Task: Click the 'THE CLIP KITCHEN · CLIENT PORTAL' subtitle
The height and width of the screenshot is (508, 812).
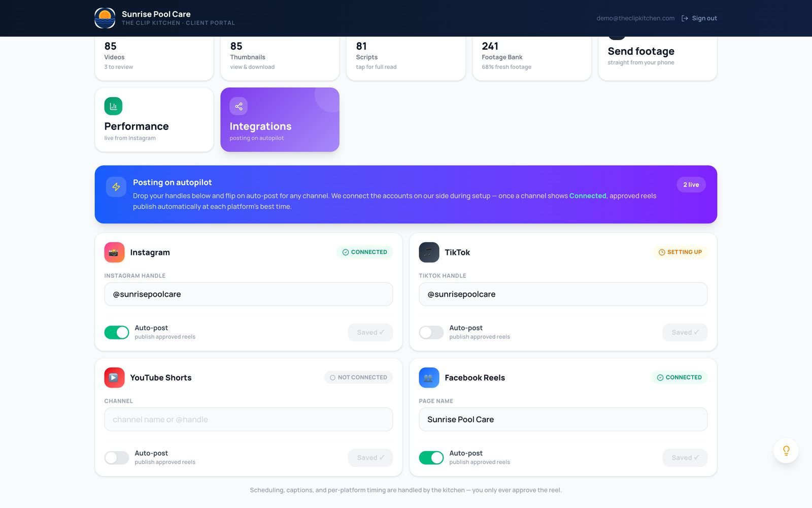Action: 179,23
